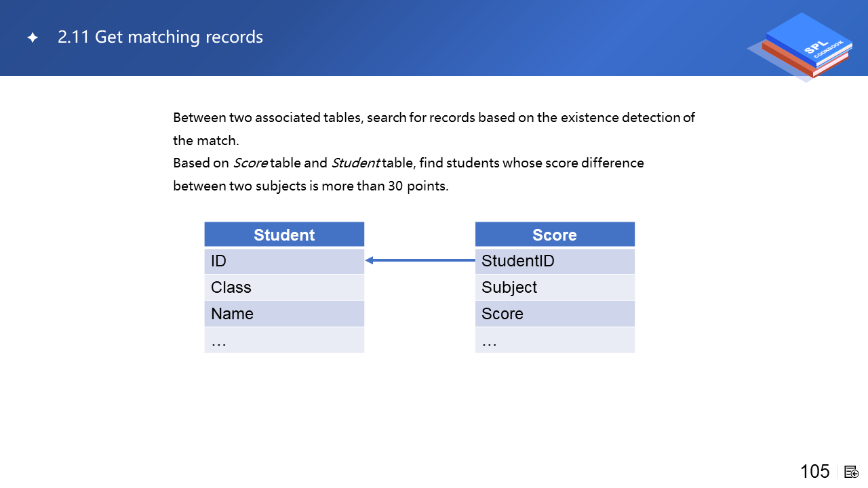Click the italic word 'Student' in the description

[355, 163]
